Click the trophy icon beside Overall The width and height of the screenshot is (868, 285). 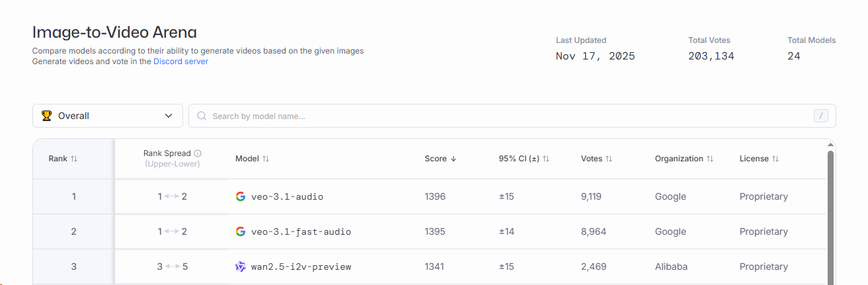(x=46, y=116)
